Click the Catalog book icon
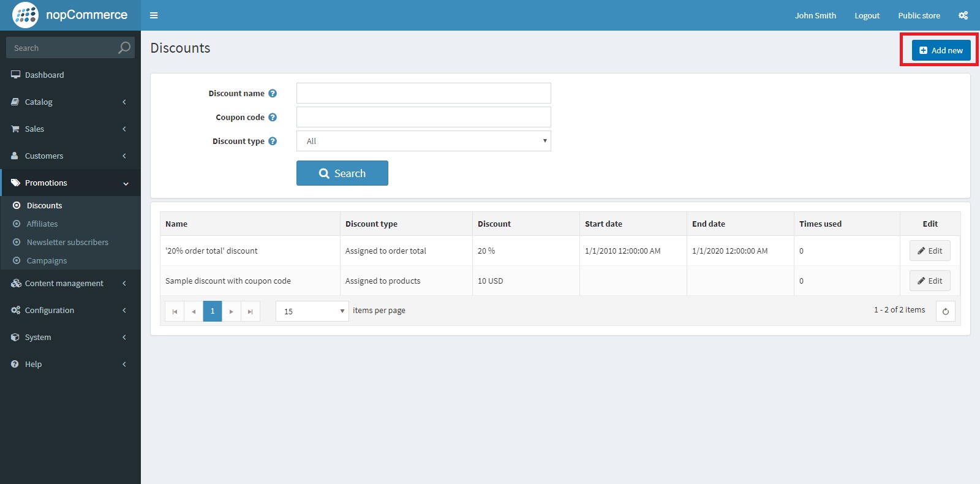Image resolution: width=980 pixels, height=484 pixels. (15, 102)
